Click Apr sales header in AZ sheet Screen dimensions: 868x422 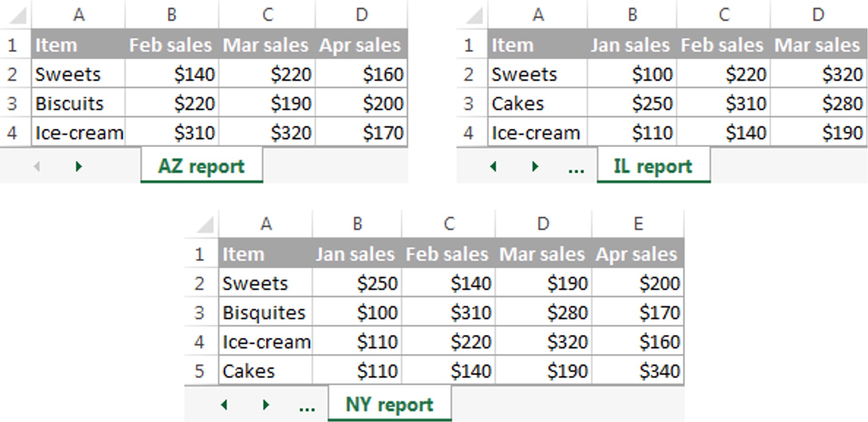coord(361,45)
